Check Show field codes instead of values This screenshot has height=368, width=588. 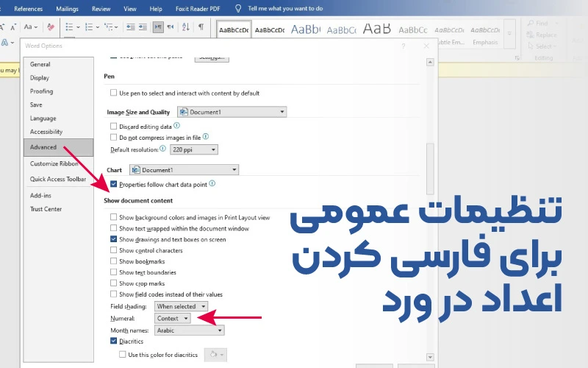[x=114, y=294]
